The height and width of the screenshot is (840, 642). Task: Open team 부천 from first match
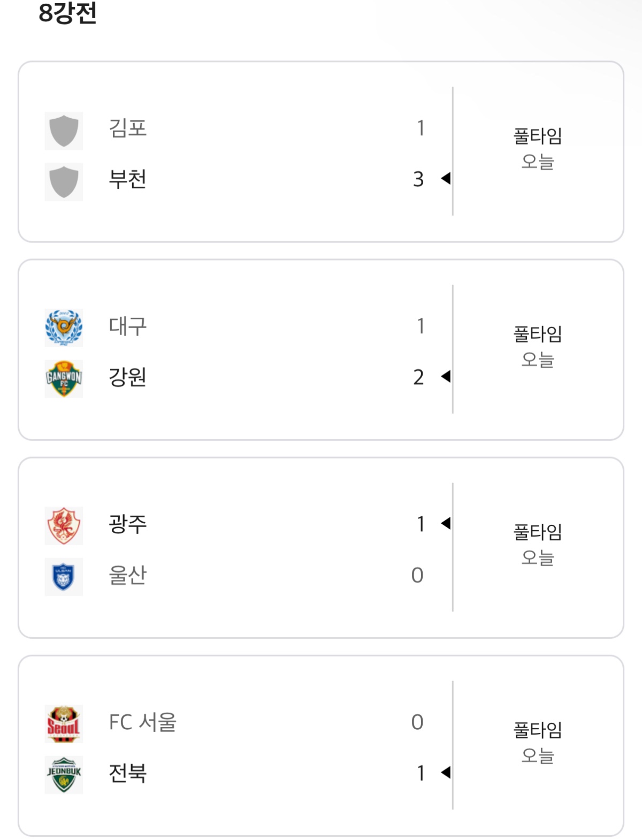(127, 179)
